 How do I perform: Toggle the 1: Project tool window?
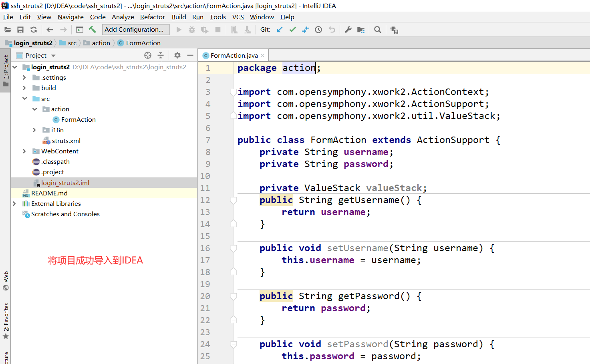tap(6, 71)
